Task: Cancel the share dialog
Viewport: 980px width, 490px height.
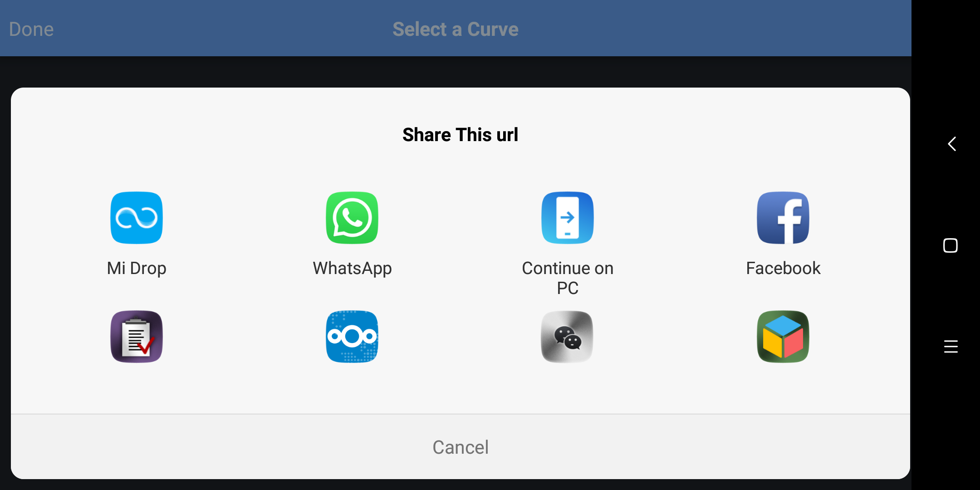Action: (461, 447)
